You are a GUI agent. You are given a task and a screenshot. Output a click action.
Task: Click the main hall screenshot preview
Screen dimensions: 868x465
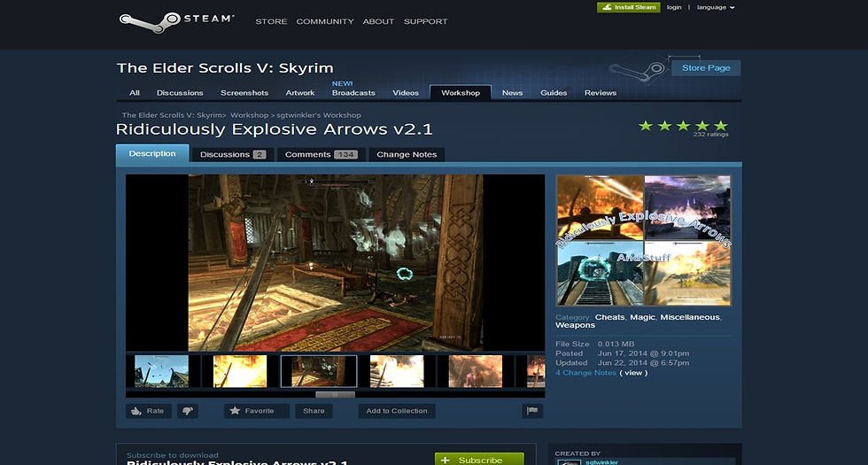coord(336,263)
